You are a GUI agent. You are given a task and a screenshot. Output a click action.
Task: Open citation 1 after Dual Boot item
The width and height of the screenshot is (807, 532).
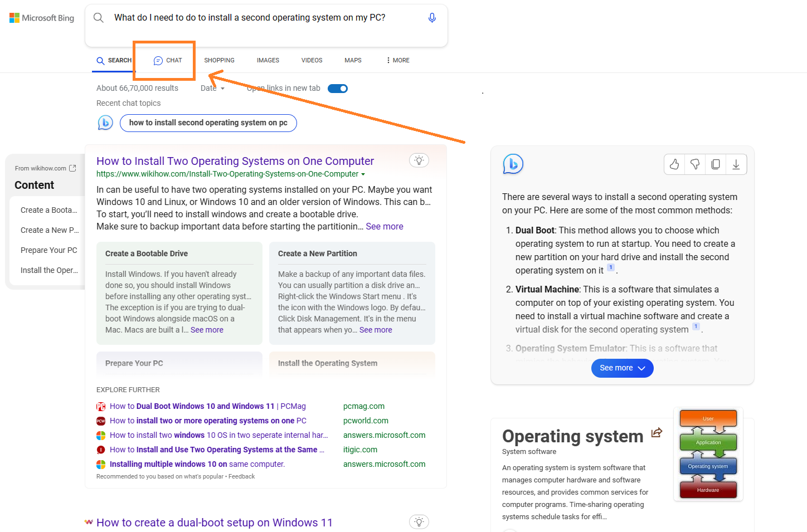611,267
